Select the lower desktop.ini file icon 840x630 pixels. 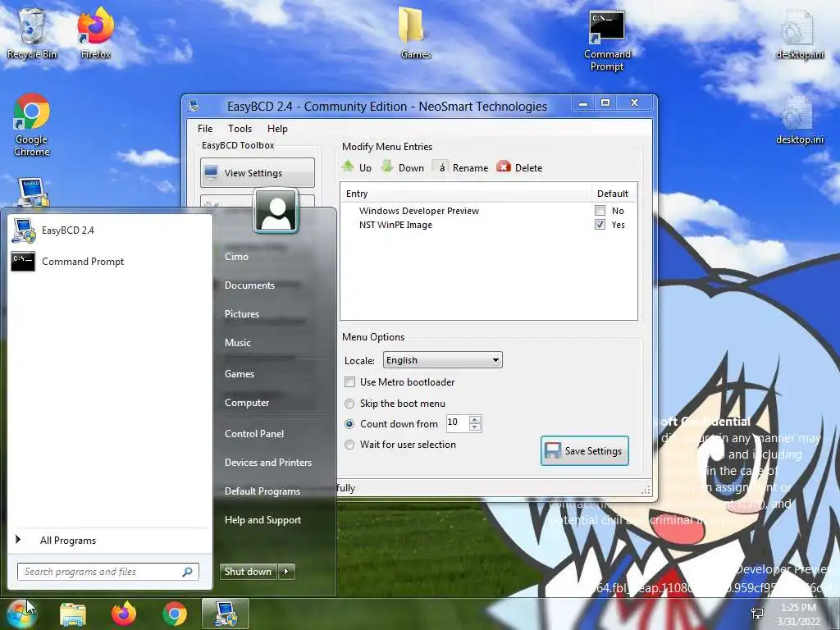point(799,119)
